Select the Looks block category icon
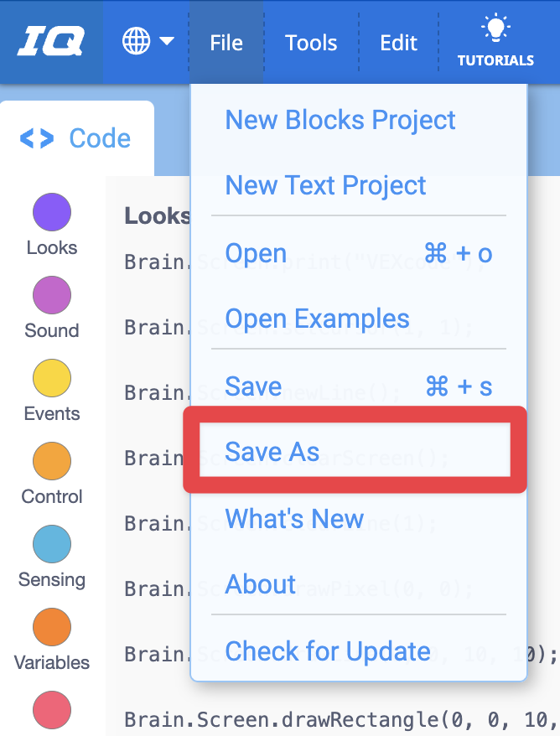 [51, 212]
